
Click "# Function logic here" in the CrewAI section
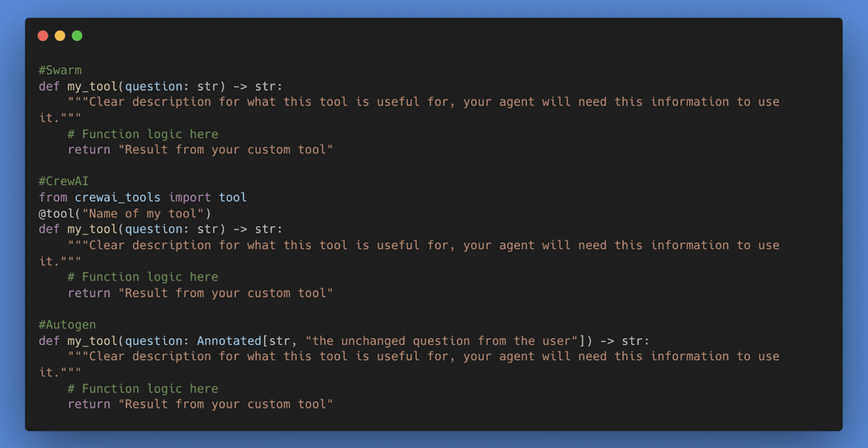(x=143, y=277)
